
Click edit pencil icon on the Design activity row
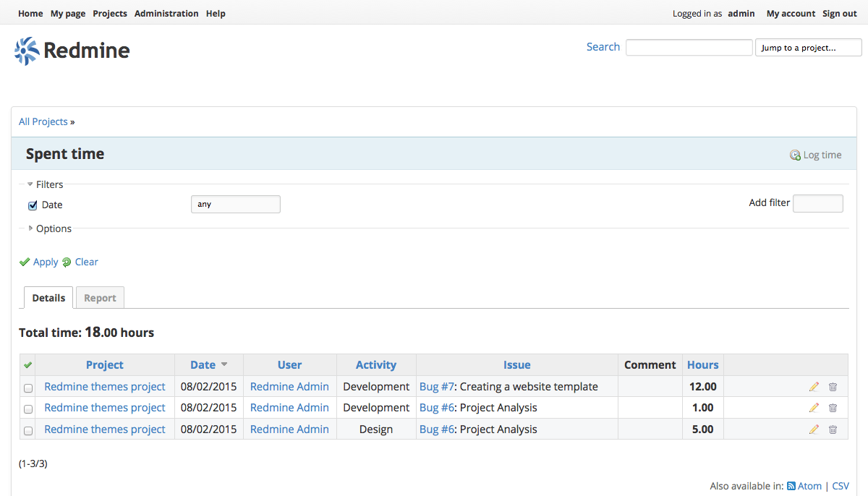coord(814,429)
